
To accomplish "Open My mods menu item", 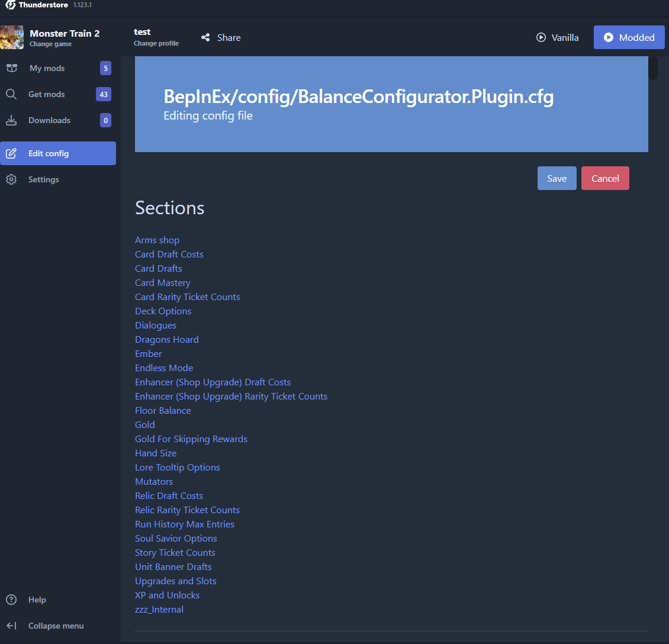I will point(58,68).
